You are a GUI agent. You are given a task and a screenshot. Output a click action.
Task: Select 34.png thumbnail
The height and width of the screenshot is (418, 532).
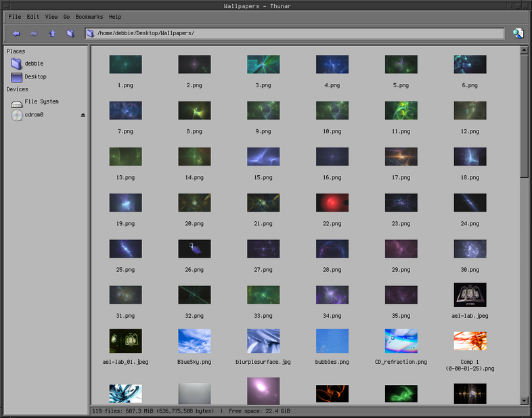pyautogui.click(x=332, y=295)
